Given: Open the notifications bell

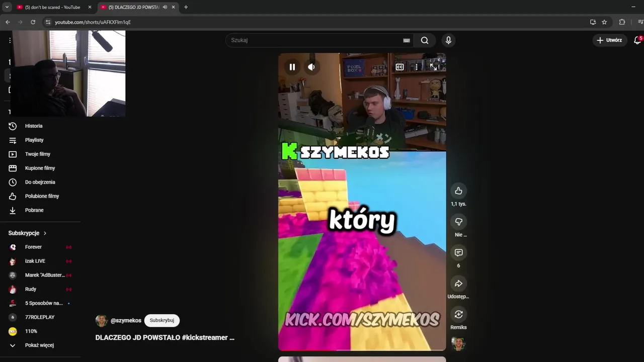Looking at the screenshot, I should (x=637, y=40).
